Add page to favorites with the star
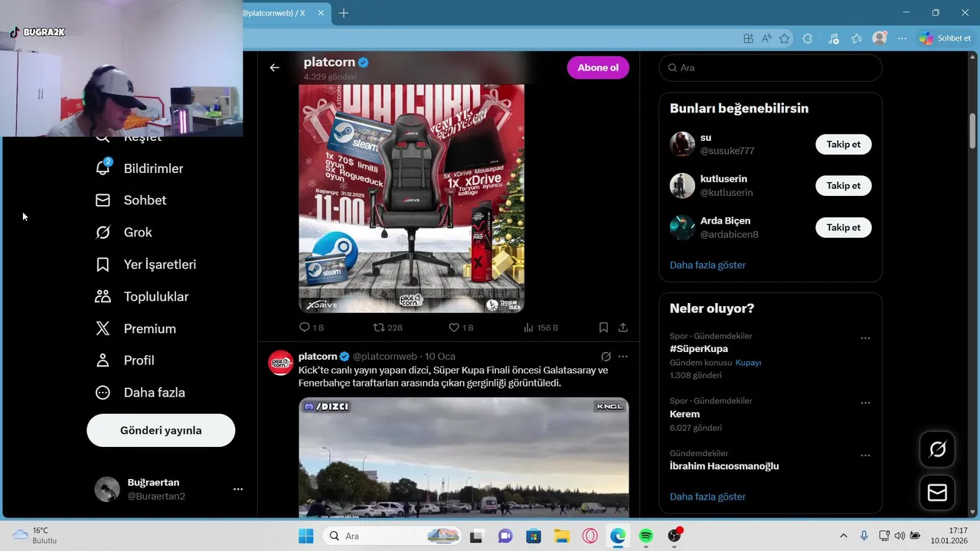Screen dimensions: 980x551 point(785,38)
